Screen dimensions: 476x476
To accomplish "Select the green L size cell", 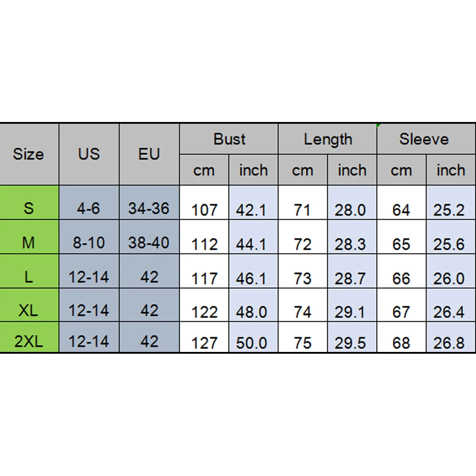I will pyautogui.click(x=29, y=271).
